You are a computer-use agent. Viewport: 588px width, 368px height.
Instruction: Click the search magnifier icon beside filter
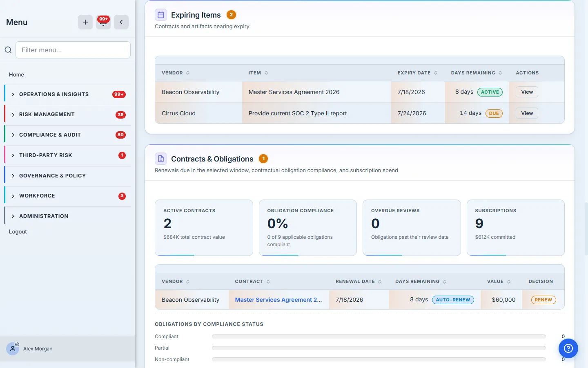pos(8,50)
